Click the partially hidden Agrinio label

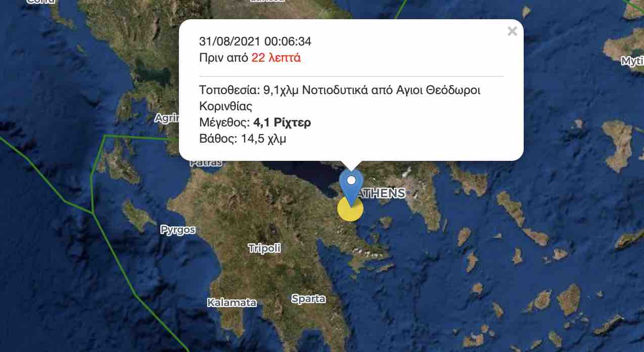coord(167,118)
